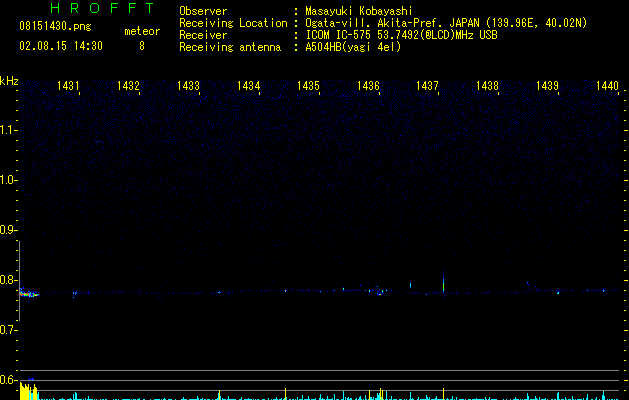Click the 0.8 frequency axis label
The height and width of the screenshot is (400, 629).
[x=8, y=280]
